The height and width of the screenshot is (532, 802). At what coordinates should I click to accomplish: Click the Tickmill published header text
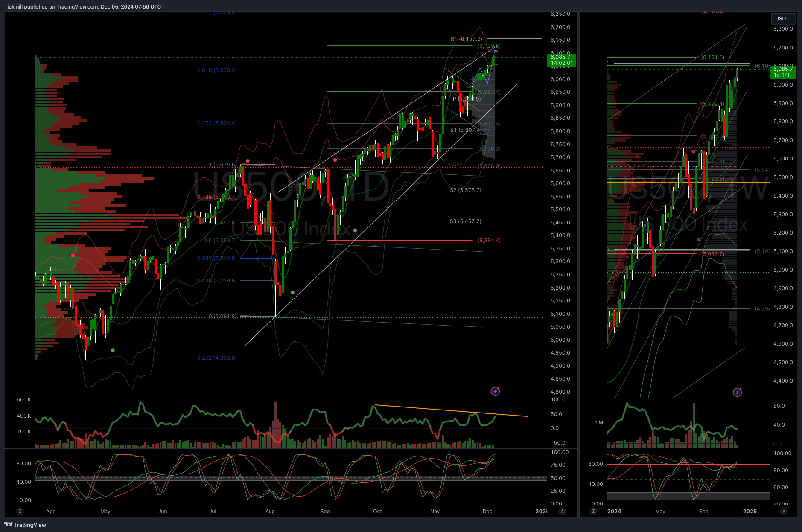82,6
